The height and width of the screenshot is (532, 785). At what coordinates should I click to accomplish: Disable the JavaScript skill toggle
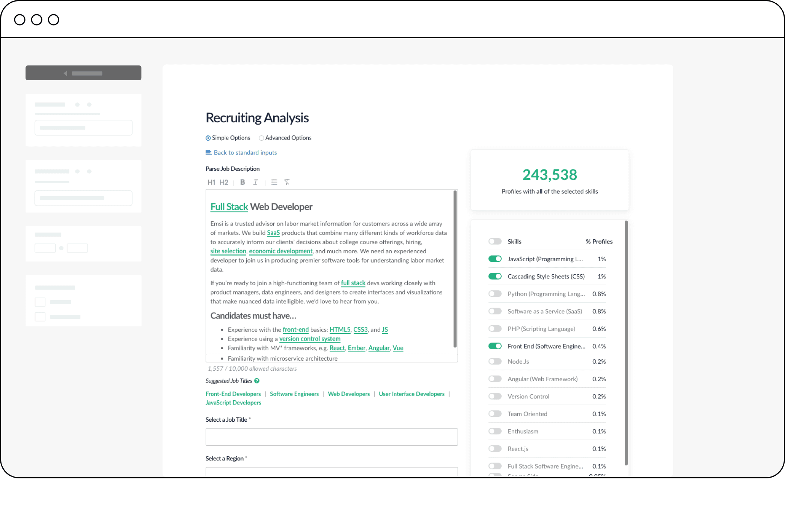495,259
